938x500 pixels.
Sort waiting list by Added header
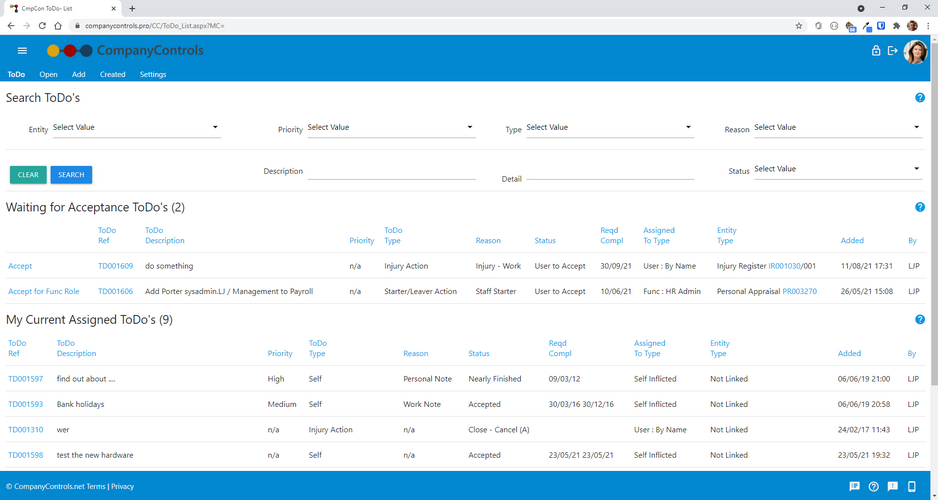[x=852, y=240]
